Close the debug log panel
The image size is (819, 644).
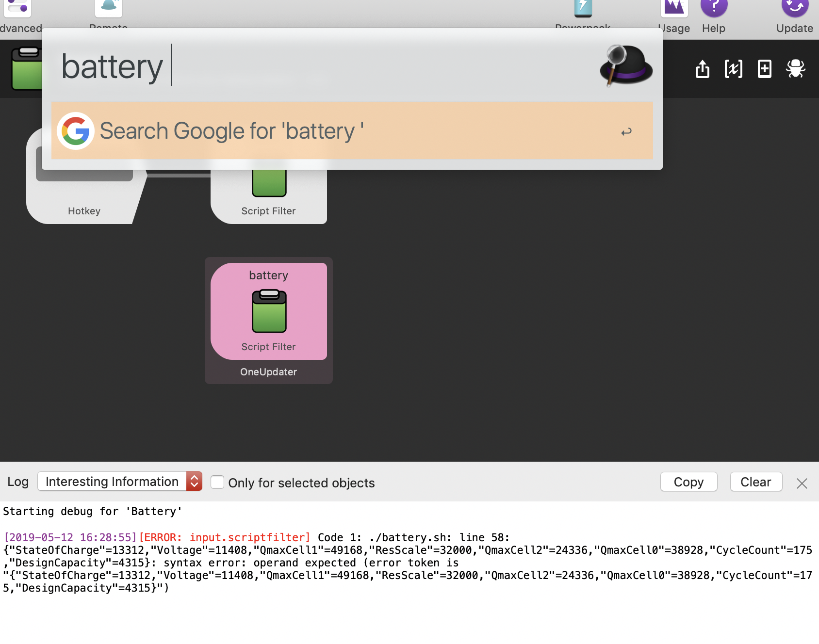pyautogui.click(x=802, y=483)
